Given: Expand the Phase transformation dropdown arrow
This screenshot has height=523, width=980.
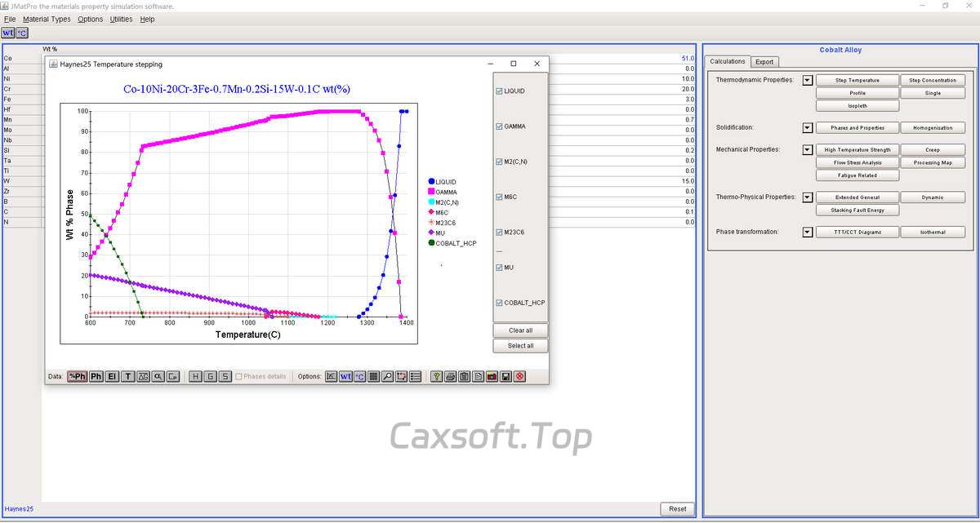Looking at the screenshot, I should [x=808, y=233].
